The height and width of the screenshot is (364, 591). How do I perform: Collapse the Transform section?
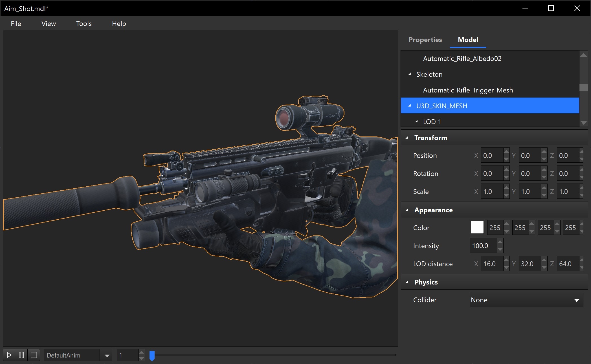coord(407,138)
